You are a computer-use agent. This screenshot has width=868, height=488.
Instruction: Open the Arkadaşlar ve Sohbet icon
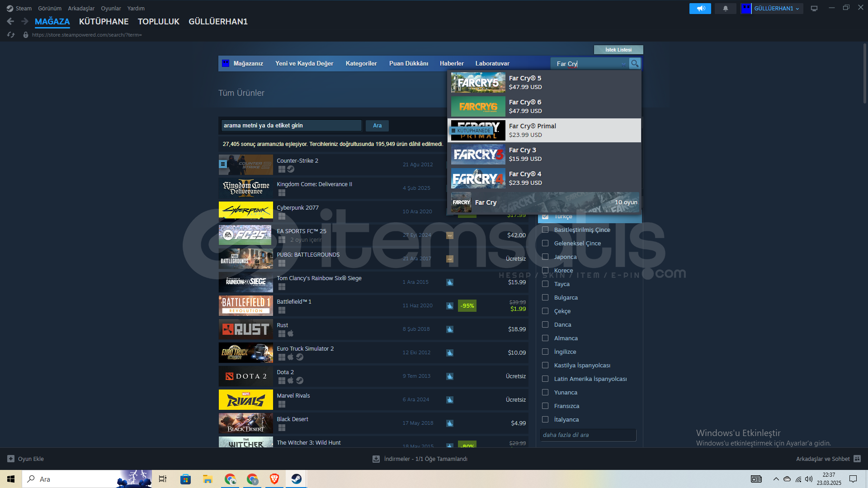[x=857, y=459]
